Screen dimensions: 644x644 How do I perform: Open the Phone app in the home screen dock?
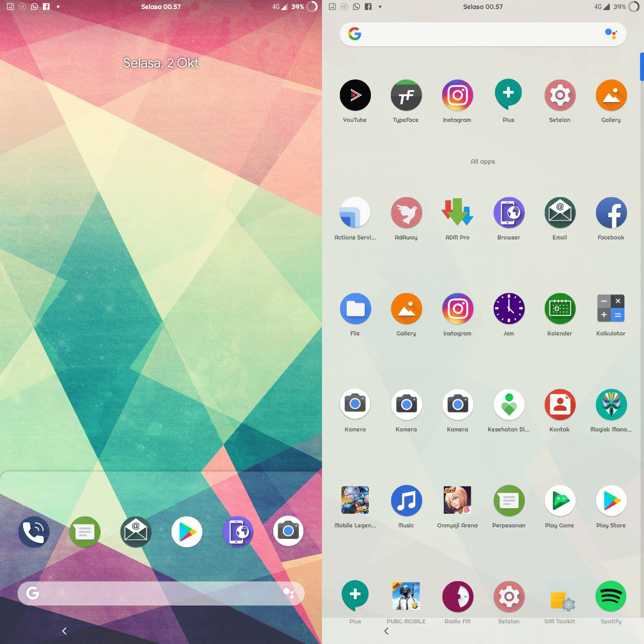34,532
